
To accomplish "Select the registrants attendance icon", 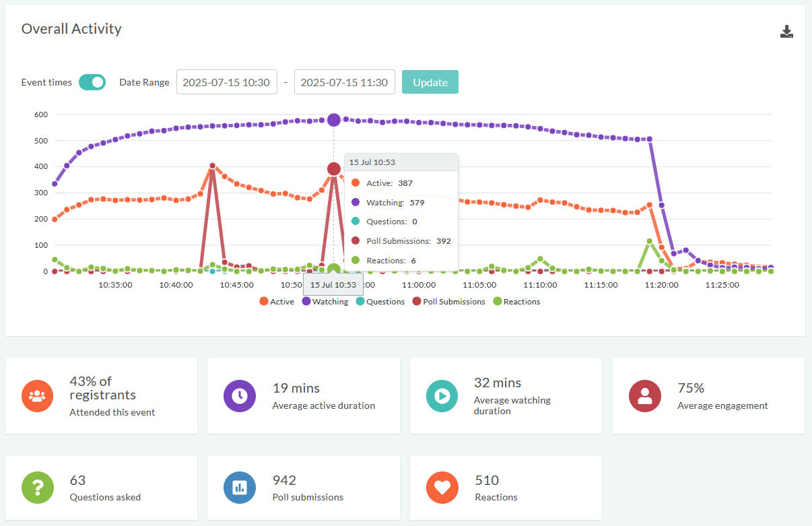I will point(37,396).
